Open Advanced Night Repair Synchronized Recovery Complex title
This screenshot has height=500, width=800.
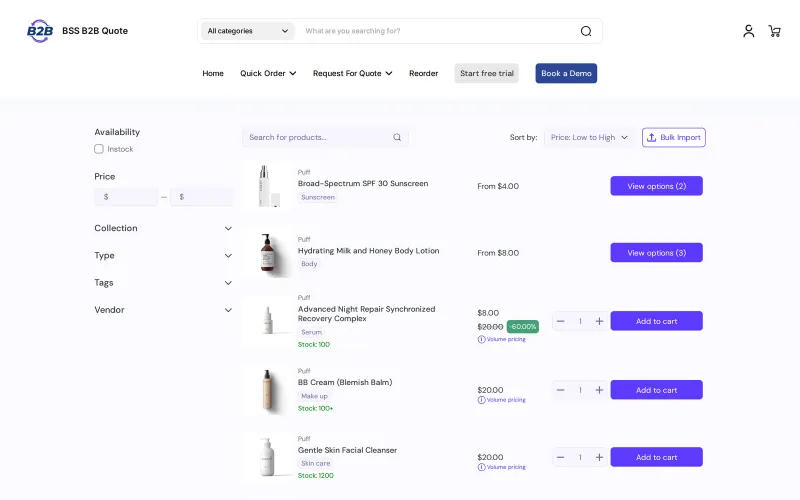tap(366, 314)
